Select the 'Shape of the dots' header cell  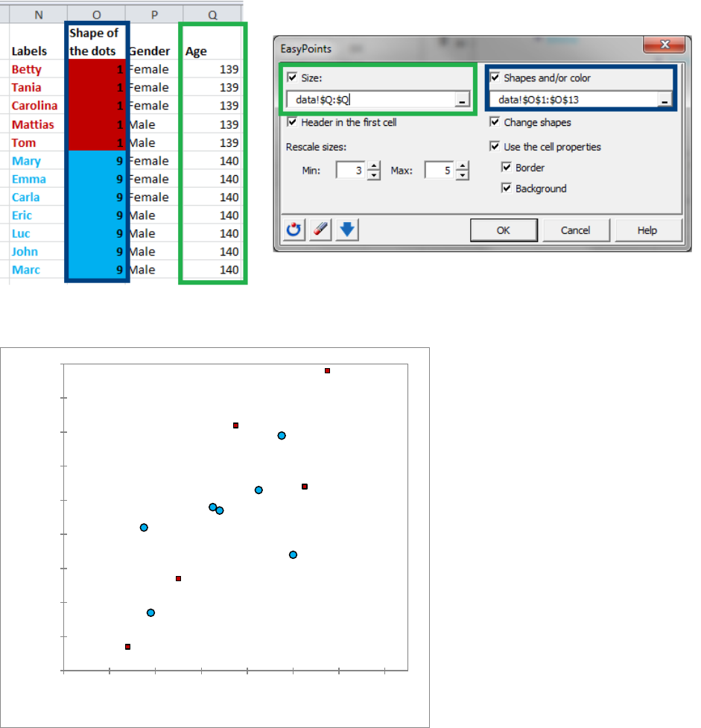click(97, 42)
